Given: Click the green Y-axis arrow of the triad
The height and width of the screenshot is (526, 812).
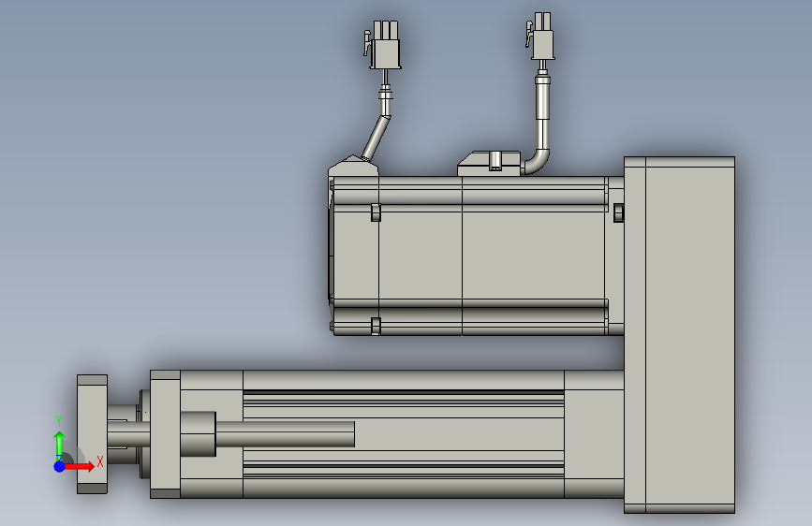Looking at the screenshot, I should [60, 445].
